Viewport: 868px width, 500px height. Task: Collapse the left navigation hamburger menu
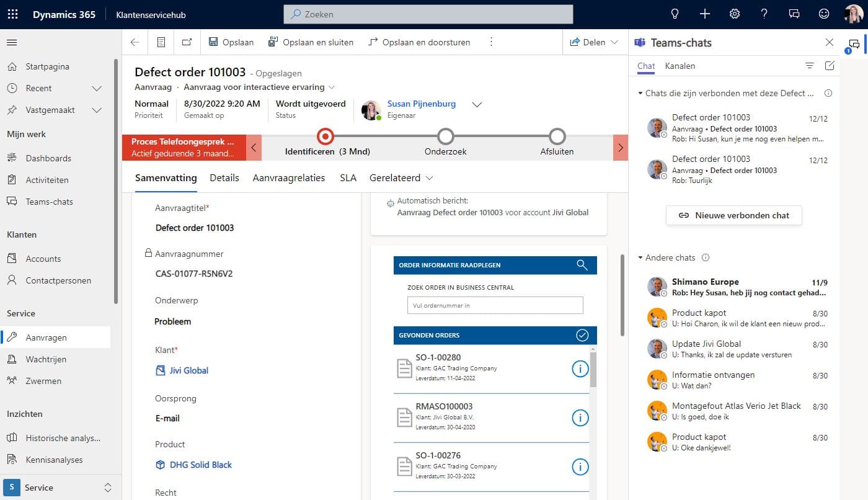(x=12, y=42)
